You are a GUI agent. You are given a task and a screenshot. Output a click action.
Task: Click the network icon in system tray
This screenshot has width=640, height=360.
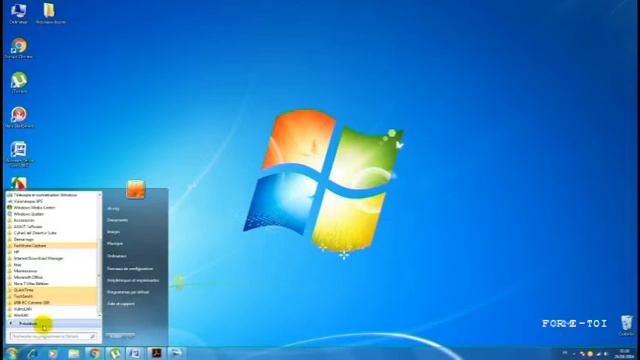(x=598, y=354)
